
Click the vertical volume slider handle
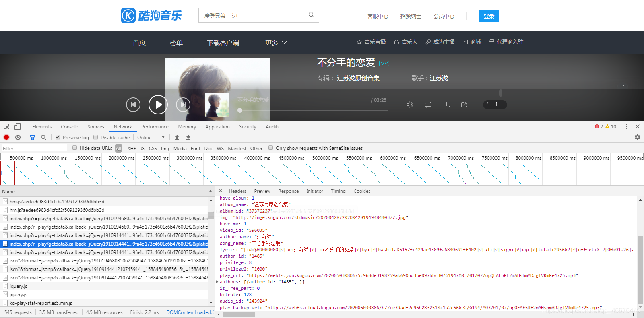pyautogui.click(x=501, y=93)
